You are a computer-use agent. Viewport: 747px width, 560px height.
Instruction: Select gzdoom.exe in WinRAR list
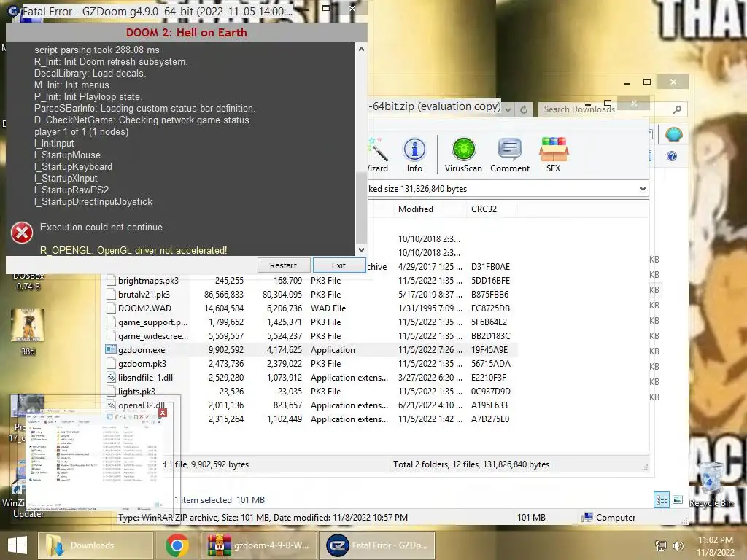[x=311, y=349]
